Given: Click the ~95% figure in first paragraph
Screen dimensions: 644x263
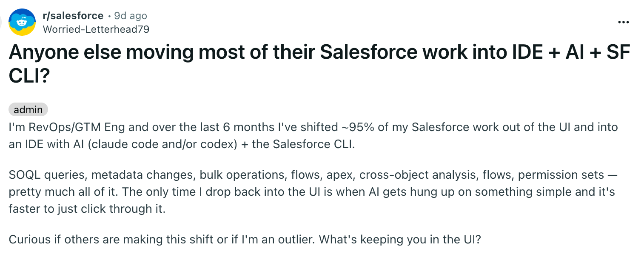Looking at the screenshot, I should [349, 127].
